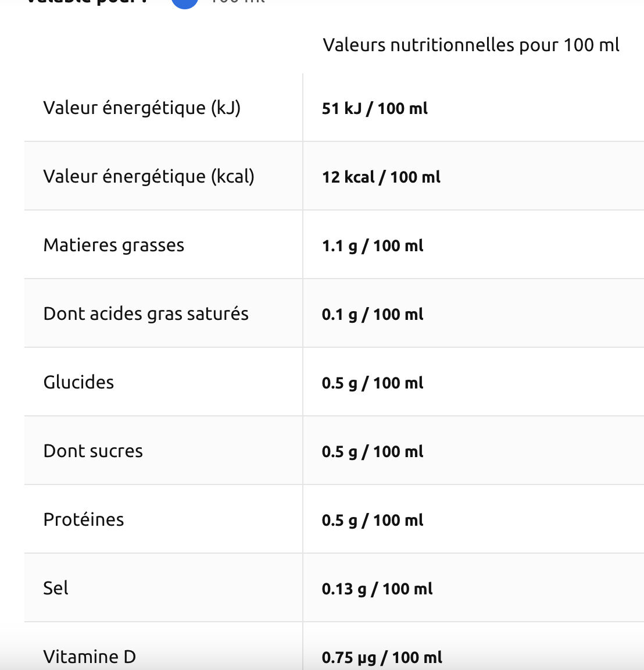The height and width of the screenshot is (670, 644).
Task: Select the '0.13 g / 100 ml' value
Action: pyautogui.click(x=377, y=589)
